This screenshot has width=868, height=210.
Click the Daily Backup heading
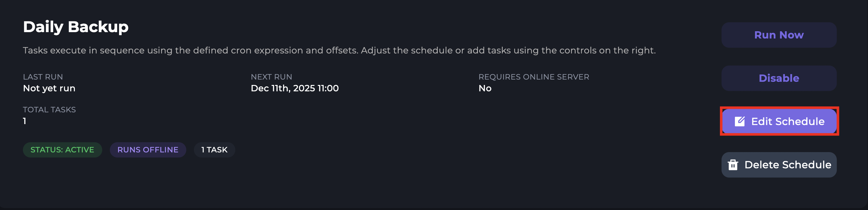(x=76, y=27)
